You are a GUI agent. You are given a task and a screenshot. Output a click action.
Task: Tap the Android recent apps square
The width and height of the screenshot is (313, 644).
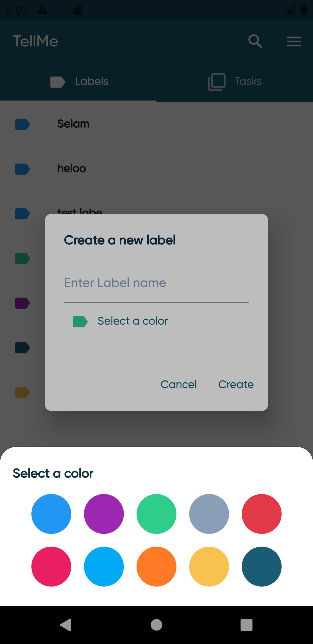coord(247,625)
